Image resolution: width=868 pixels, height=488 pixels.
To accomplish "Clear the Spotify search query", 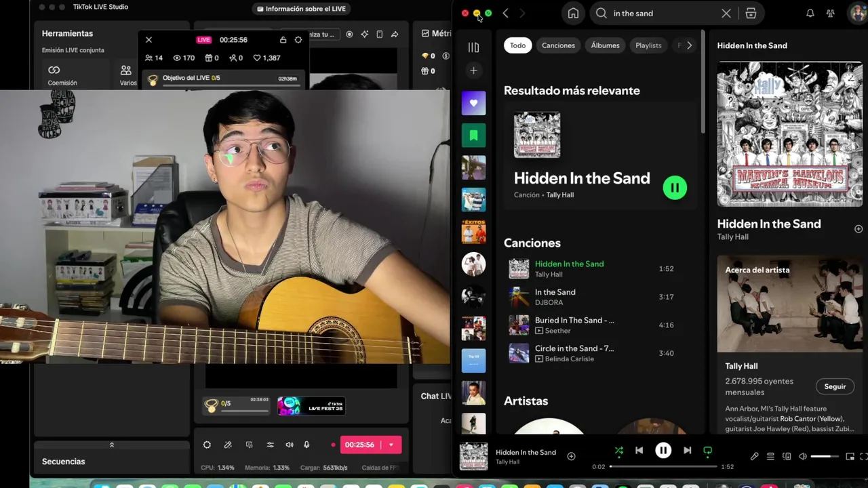I will point(726,14).
